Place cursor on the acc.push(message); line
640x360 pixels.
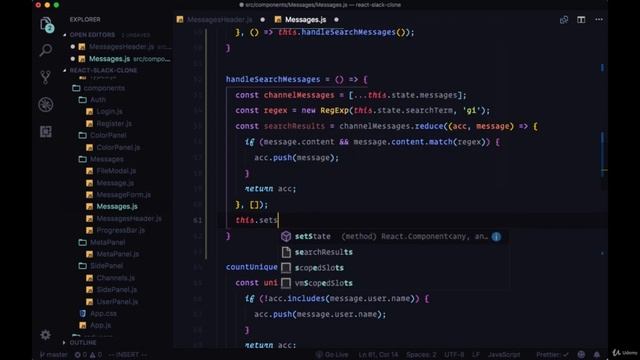pyautogui.click(x=296, y=158)
